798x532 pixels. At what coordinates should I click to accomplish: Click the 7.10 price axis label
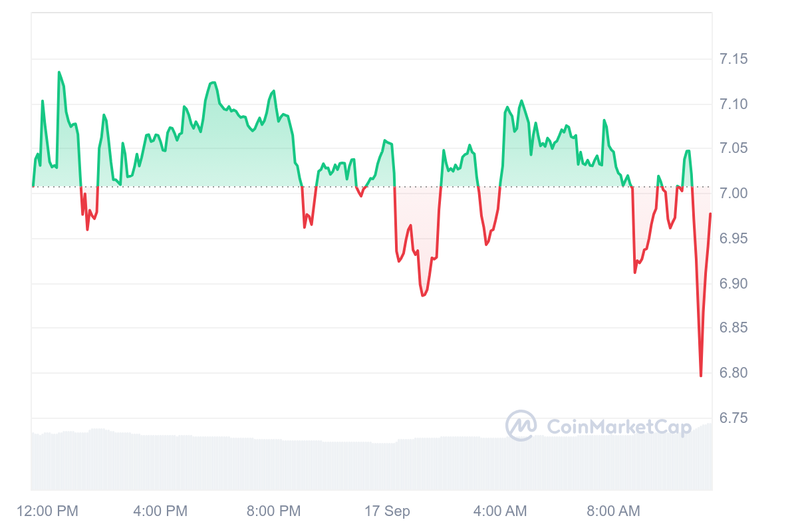(x=733, y=104)
